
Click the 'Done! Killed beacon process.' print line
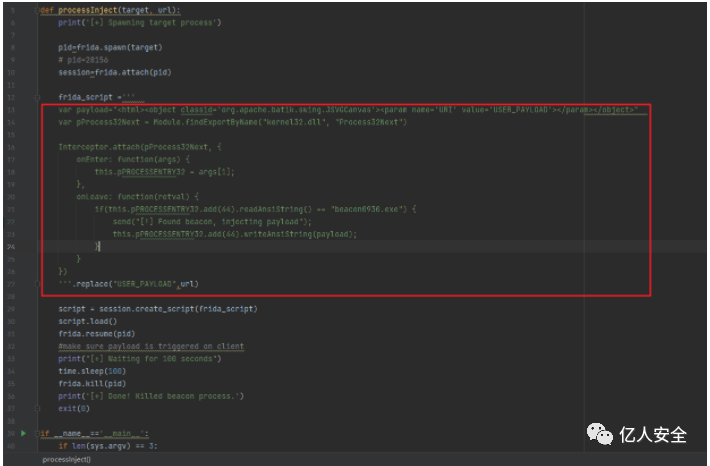(151, 396)
